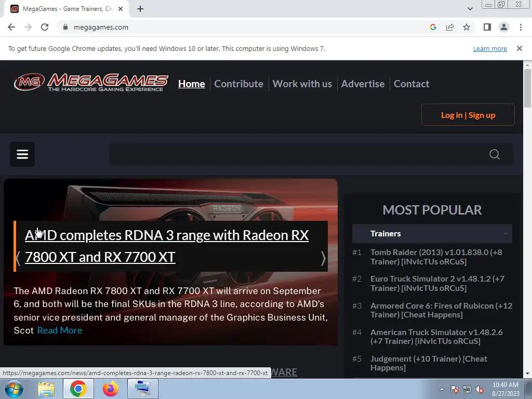Click the Log in | Sign up button
This screenshot has width=532, height=399.
coord(468,115)
